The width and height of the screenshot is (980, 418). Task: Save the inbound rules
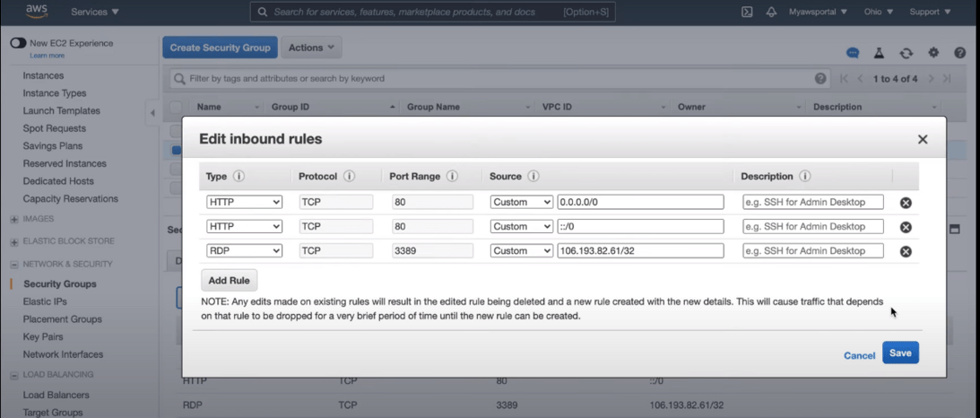point(900,353)
